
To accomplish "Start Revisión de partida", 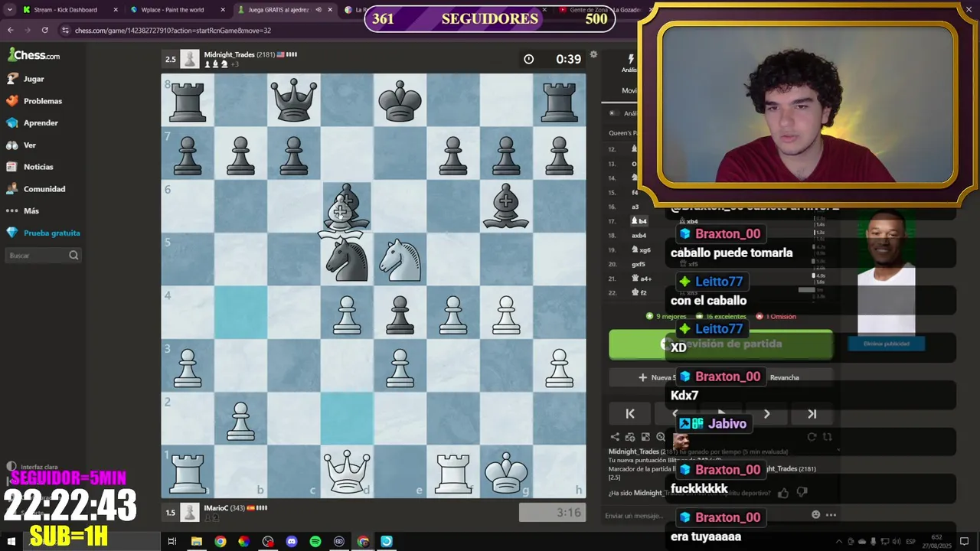I will pyautogui.click(x=720, y=344).
